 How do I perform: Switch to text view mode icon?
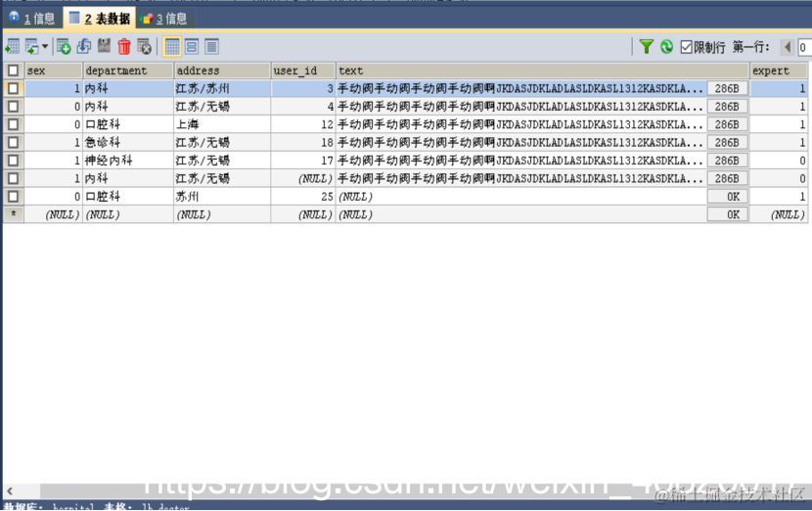coord(211,47)
